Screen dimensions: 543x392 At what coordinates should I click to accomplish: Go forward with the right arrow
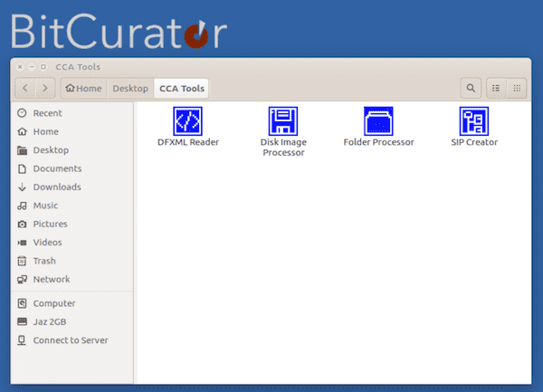pyautogui.click(x=45, y=88)
